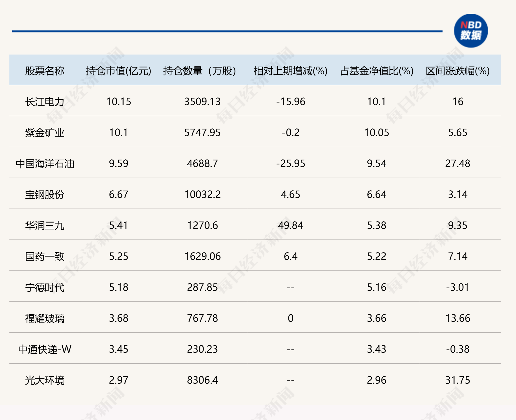Select 宁德时代 market value 5.18

pyautogui.click(x=119, y=287)
